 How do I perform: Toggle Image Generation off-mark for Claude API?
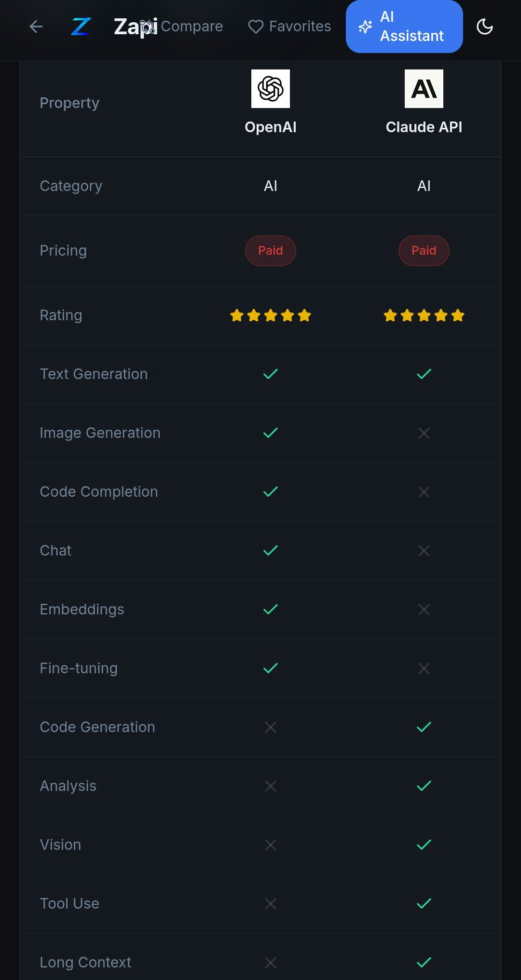(x=424, y=433)
